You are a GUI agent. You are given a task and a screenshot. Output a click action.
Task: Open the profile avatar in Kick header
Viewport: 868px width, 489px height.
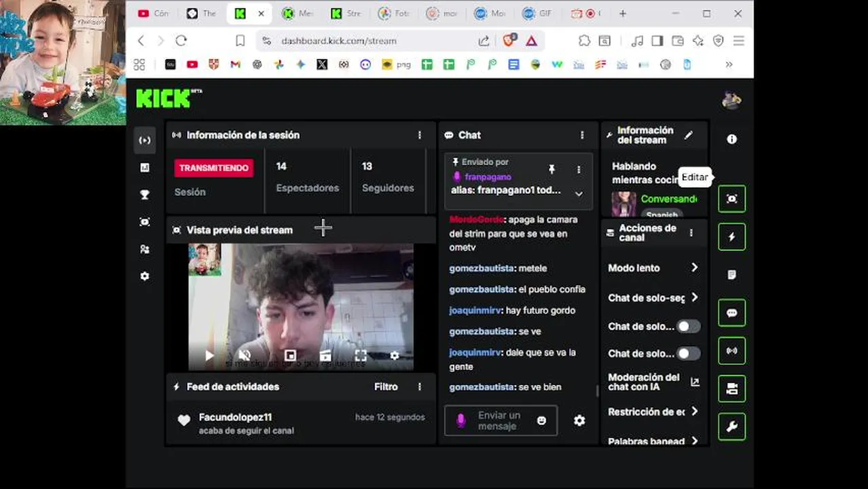pos(731,100)
